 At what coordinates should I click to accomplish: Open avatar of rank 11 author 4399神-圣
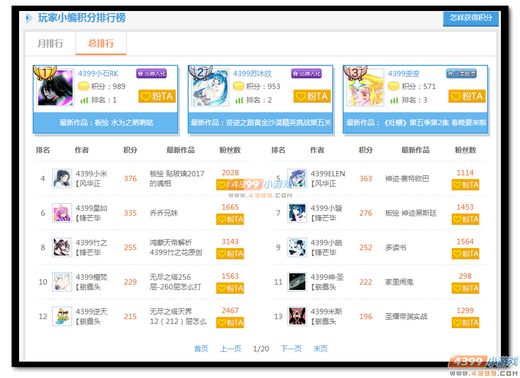click(297, 282)
